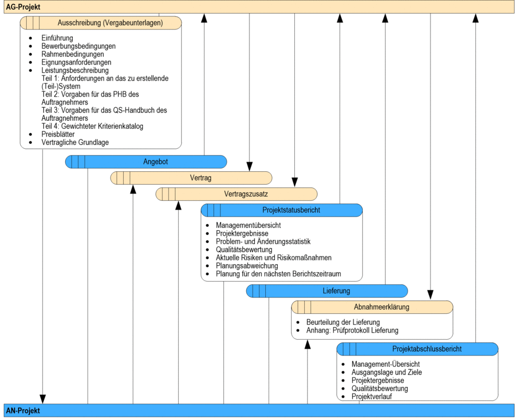The image size is (518, 420).
Task: Click the striped icon on Projektabschlussbericht header
Action: click(350, 349)
